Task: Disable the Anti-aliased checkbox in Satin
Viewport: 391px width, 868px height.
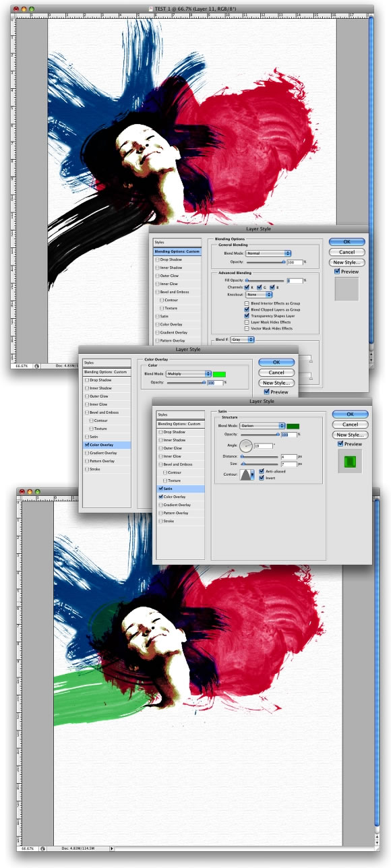Action: pos(261,471)
